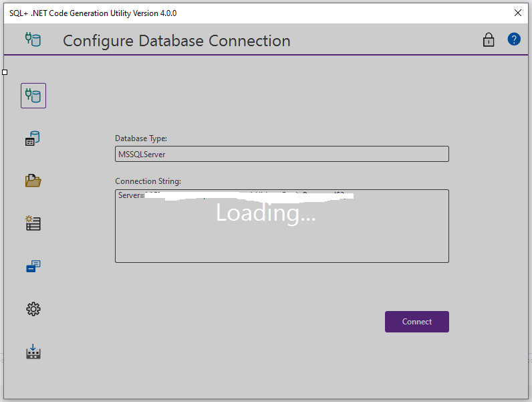Viewport: 532px width, 402px height.
Task: Click the Configure Database Connection heading
Action: (176, 41)
